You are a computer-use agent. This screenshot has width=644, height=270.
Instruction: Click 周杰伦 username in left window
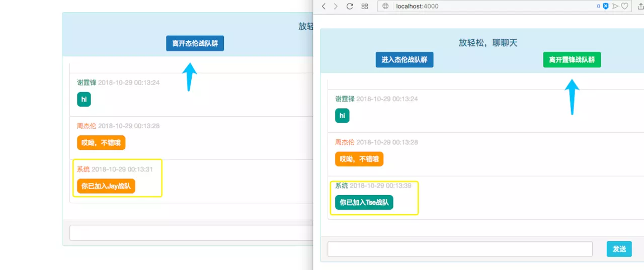(87, 126)
